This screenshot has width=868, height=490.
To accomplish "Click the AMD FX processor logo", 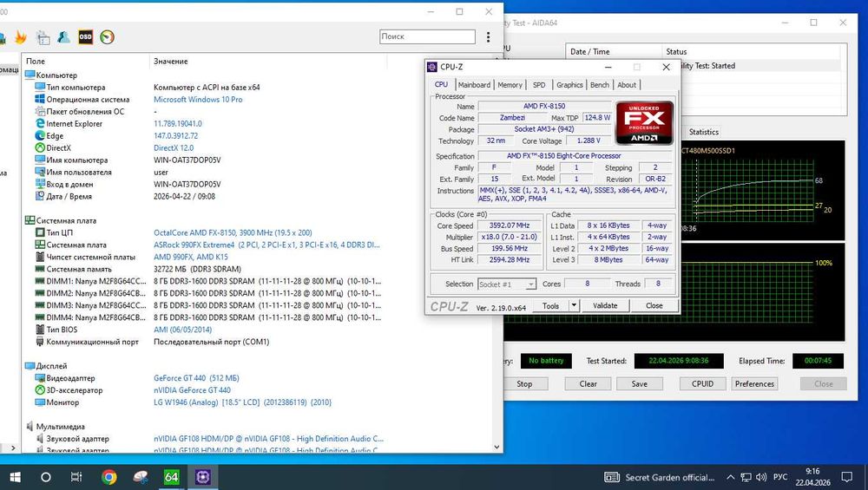I will pyautogui.click(x=644, y=122).
